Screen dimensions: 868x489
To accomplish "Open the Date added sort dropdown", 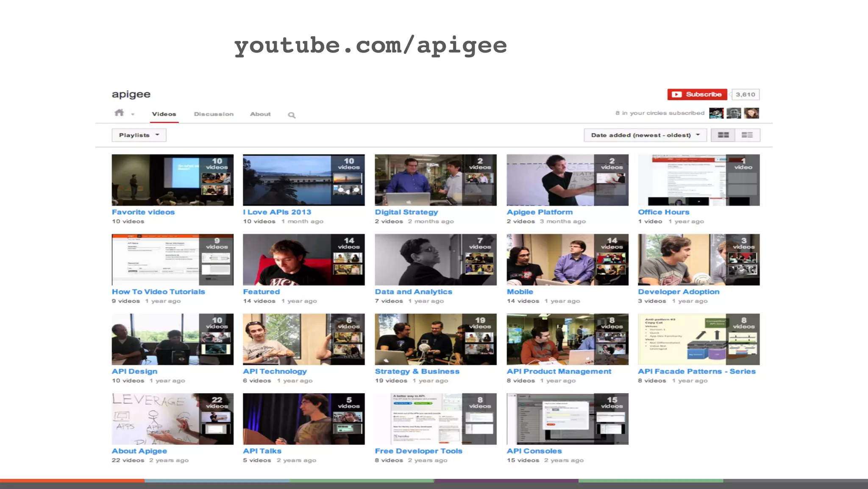I will coord(645,135).
